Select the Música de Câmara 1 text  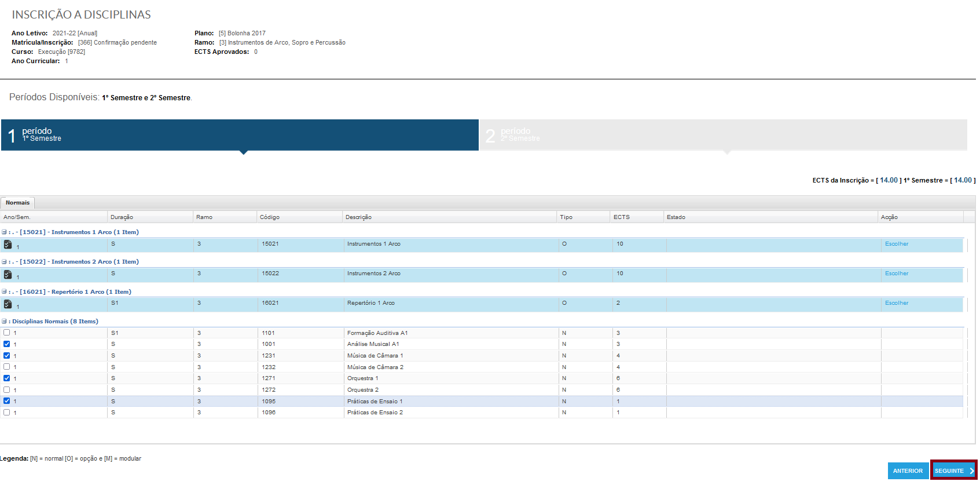tap(375, 356)
